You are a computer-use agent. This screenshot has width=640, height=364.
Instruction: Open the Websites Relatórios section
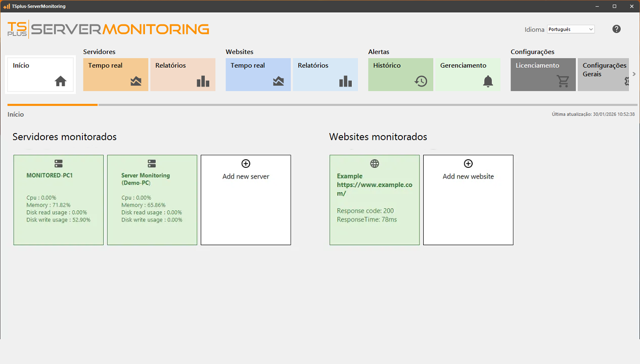pos(325,74)
